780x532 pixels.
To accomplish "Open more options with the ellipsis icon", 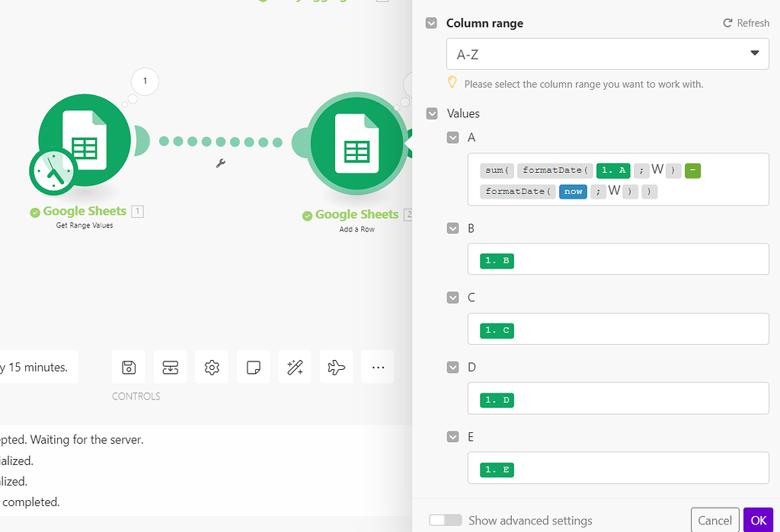I will (377, 367).
